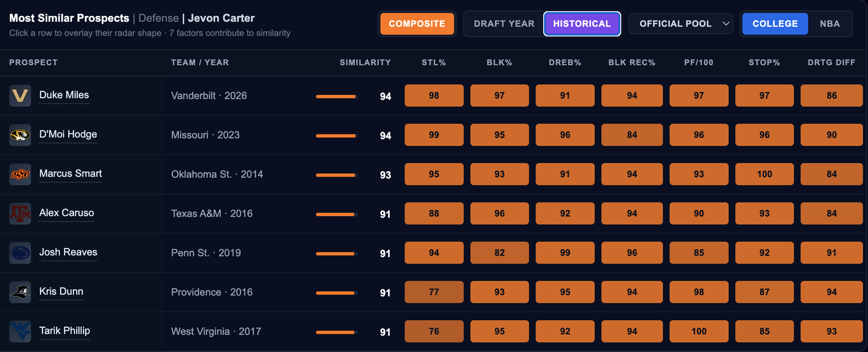868x352 pixels.
Task: Expand the pool dropdown chevron arrow
Action: (x=726, y=24)
